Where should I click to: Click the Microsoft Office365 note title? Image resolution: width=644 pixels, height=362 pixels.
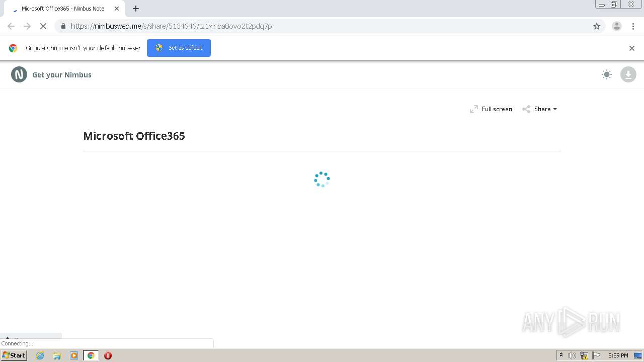click(134, 136)
